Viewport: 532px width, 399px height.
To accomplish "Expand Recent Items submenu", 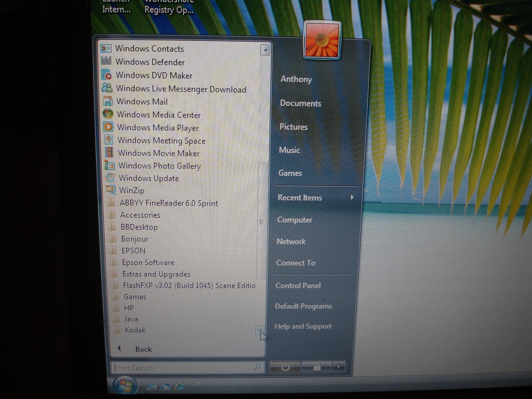I will [316, 198].
